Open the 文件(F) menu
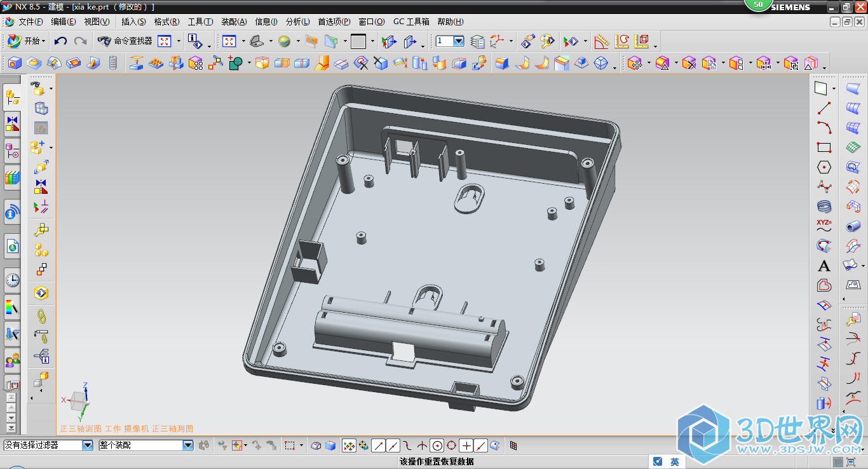Viewport: 868px width, 469px height. point(31,22)
